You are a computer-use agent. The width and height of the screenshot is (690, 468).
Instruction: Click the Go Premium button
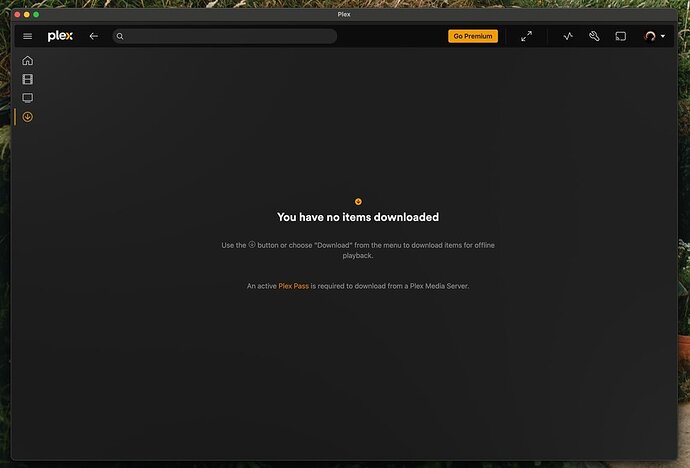473,36
